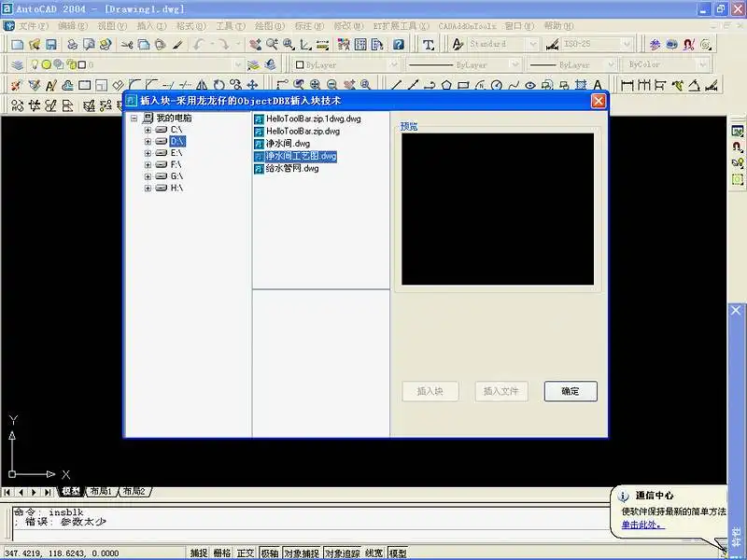Select the Line draw tool

pyautogui.click(x=396, y=85)
